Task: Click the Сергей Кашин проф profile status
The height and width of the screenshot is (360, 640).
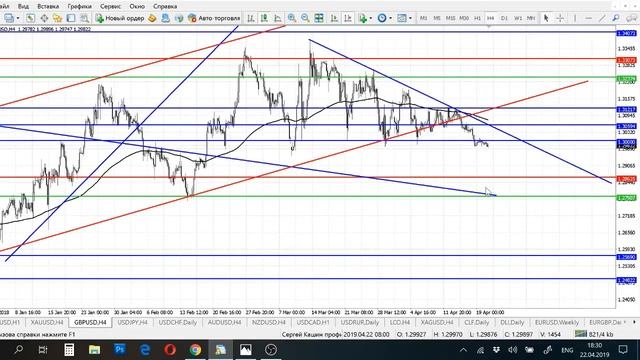Action: coord(312,334)
